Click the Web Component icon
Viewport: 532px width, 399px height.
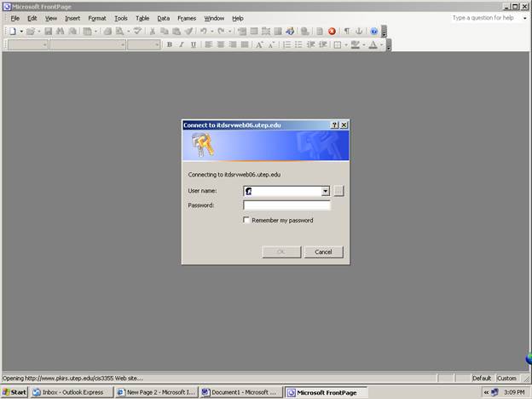click(x=241, y=32)
